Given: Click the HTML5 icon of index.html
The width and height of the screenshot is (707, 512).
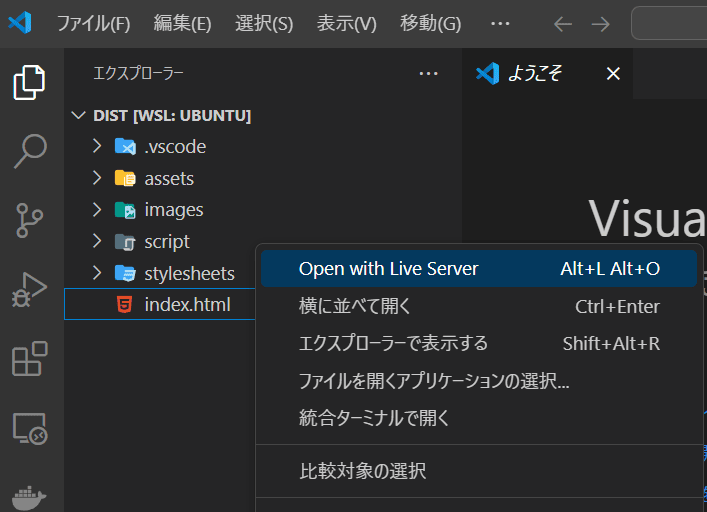Looking at the screenshot, I should pyautogui.click(x=124, y=305).
